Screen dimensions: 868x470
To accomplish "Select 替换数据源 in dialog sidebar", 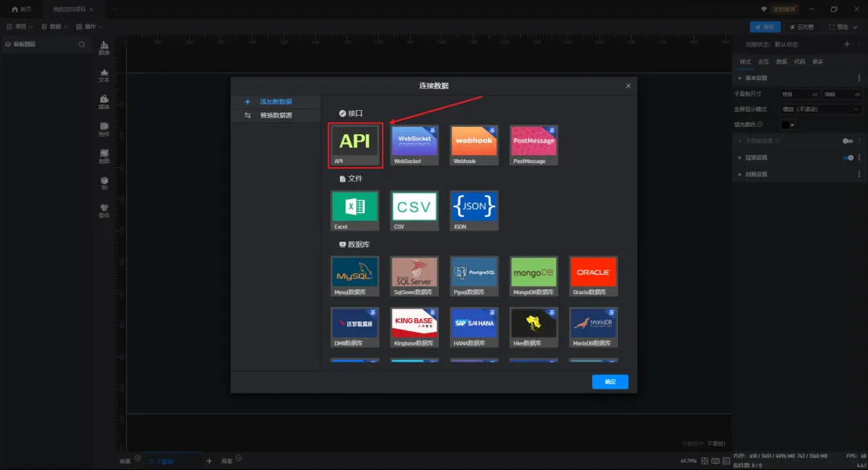I will [276, 115].
